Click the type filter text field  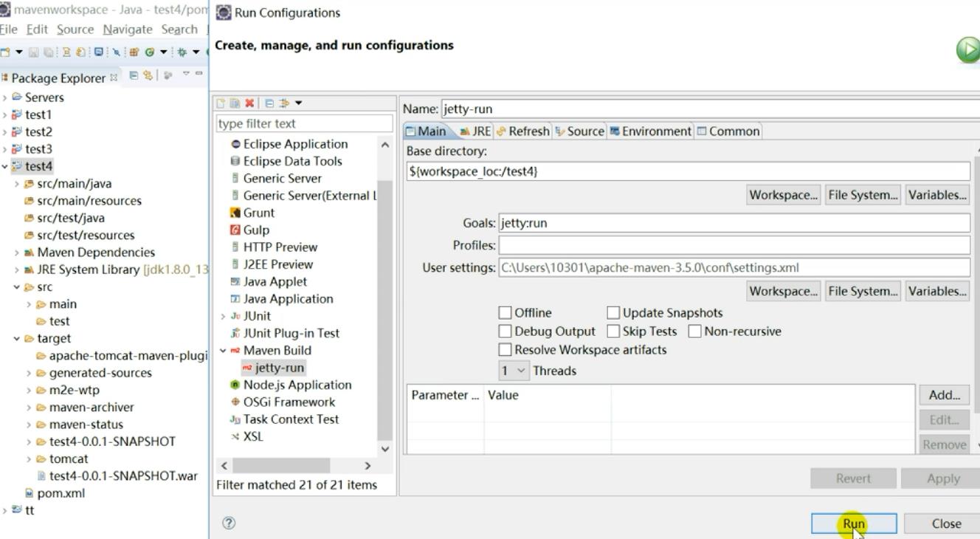(x=305, y=123)
